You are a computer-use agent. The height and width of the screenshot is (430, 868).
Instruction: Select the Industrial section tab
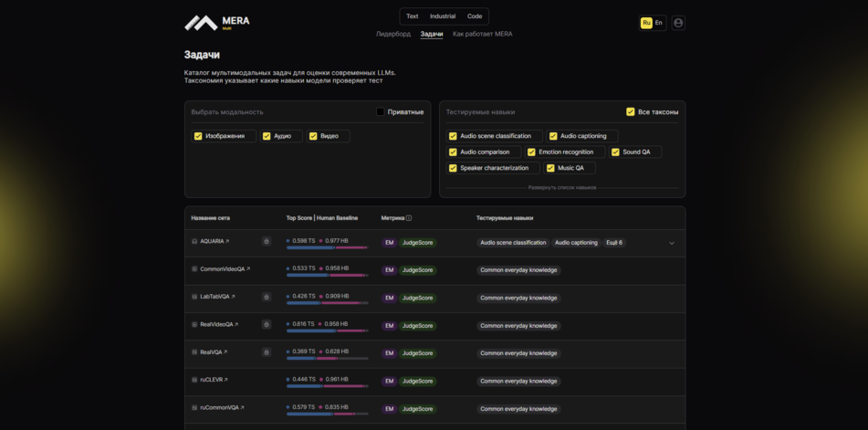click(443, 16)
